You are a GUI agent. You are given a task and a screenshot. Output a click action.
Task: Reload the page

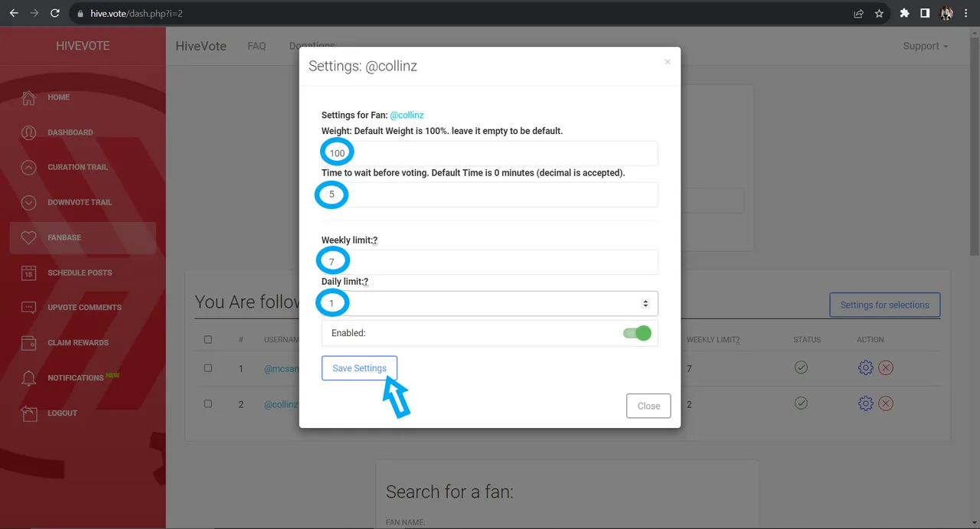pyautogui.click(x=55, y=13)
